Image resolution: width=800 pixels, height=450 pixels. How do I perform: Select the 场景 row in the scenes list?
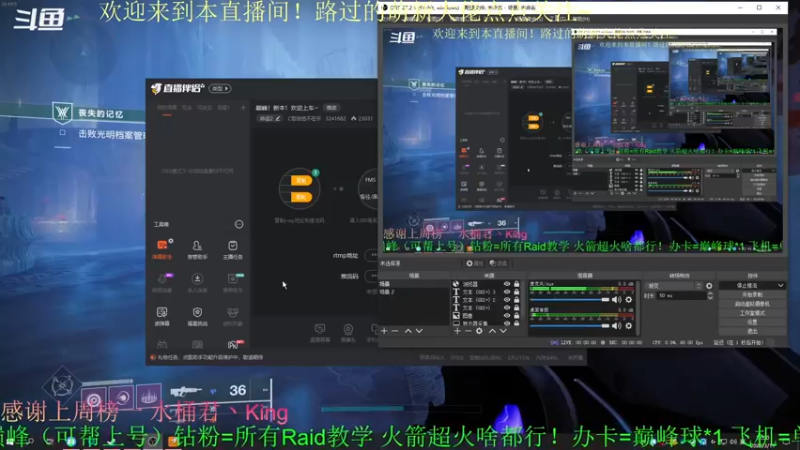[414, 284]
